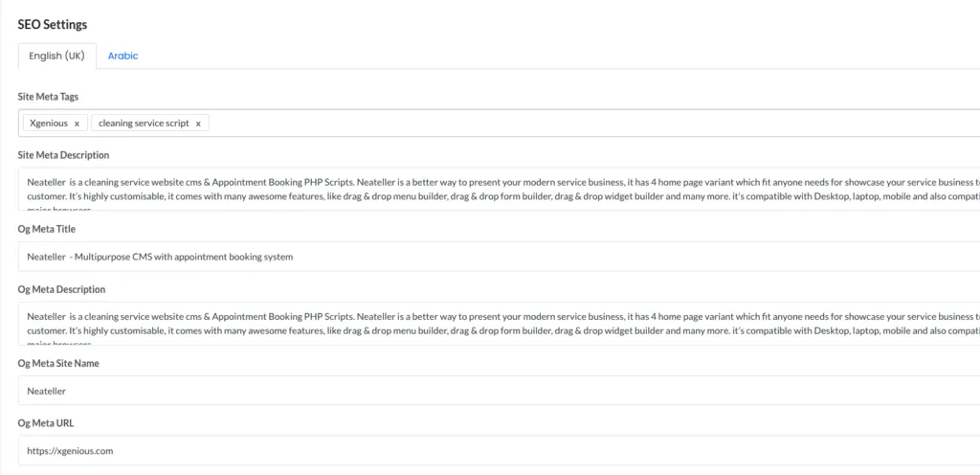Remove the Xgenious meta tag
The image size is (980, 475).
click(x=77, y=124)
